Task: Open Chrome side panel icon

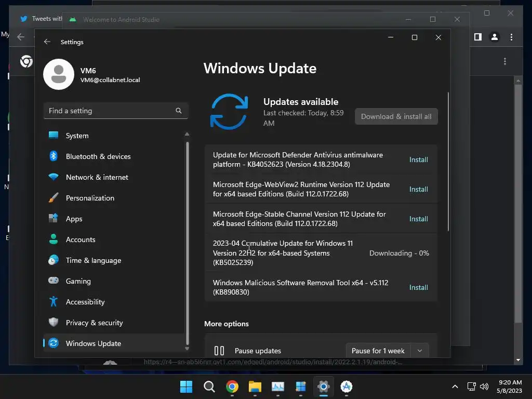Action: point(478,37)
